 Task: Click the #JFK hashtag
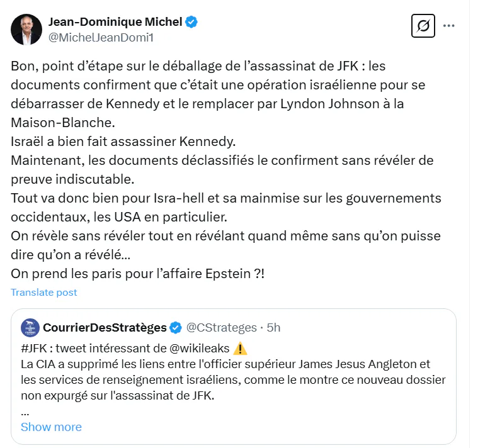(34, 348)
